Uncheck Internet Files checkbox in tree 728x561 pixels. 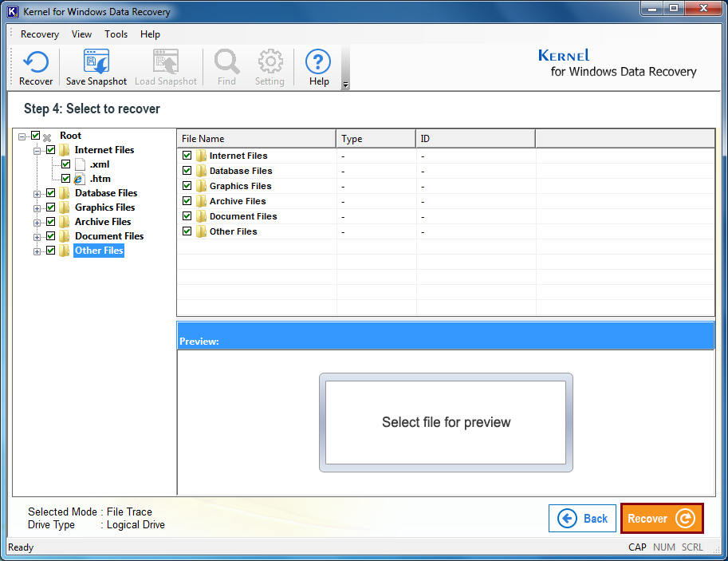[50, 150]
